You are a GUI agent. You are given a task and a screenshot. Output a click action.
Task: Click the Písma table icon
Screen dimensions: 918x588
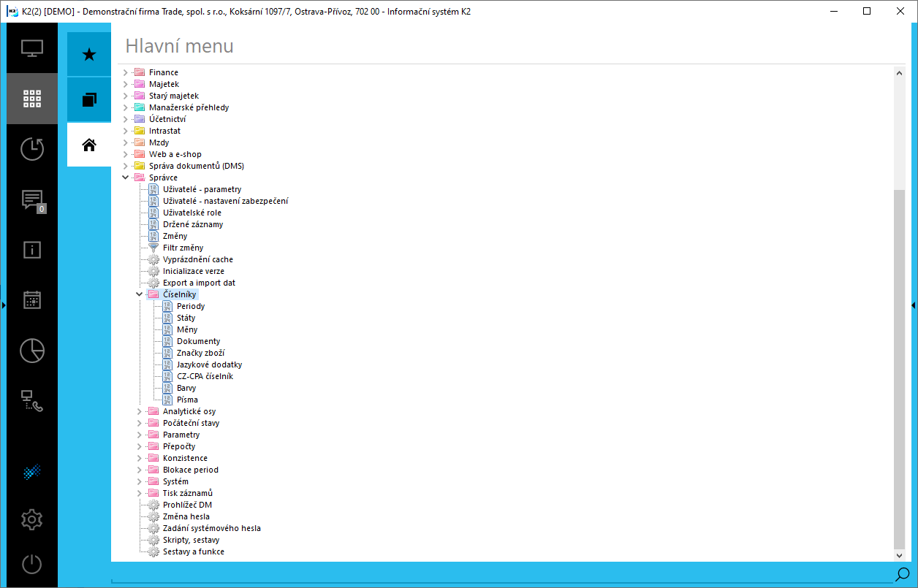point(167,400)
